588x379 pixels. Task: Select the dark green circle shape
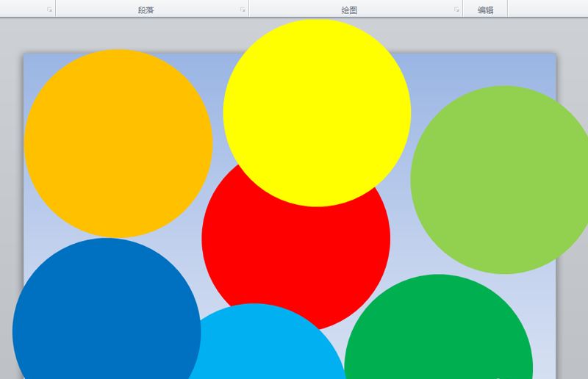[437, 338]
